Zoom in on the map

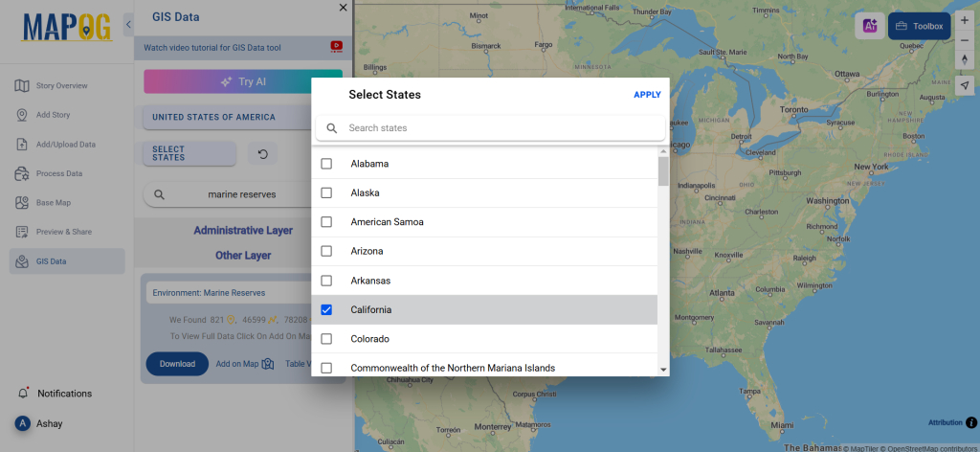965,20
